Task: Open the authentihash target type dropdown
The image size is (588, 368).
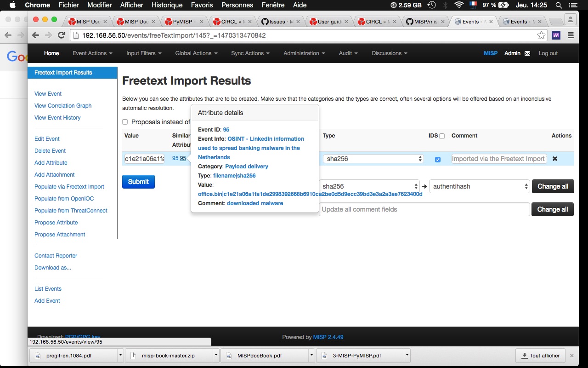Action: pos(480,186)
